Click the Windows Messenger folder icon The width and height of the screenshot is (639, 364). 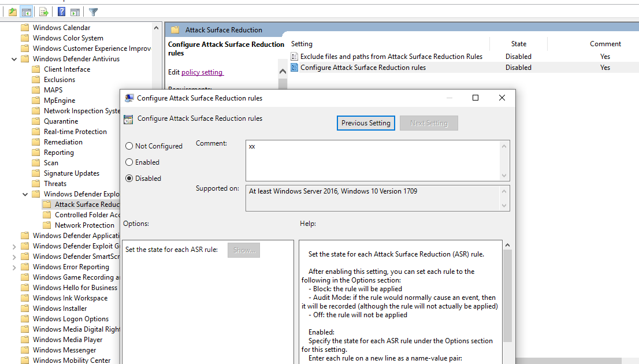point(25,350)
